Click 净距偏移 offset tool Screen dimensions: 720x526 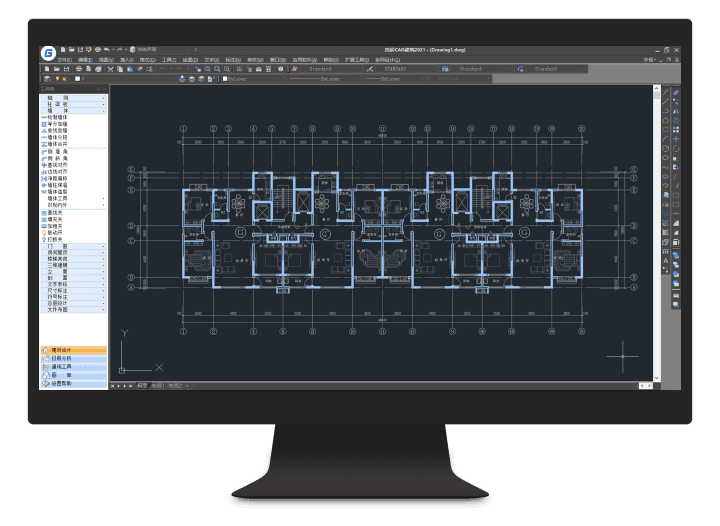pyautogui.click(x=55, y=178)
